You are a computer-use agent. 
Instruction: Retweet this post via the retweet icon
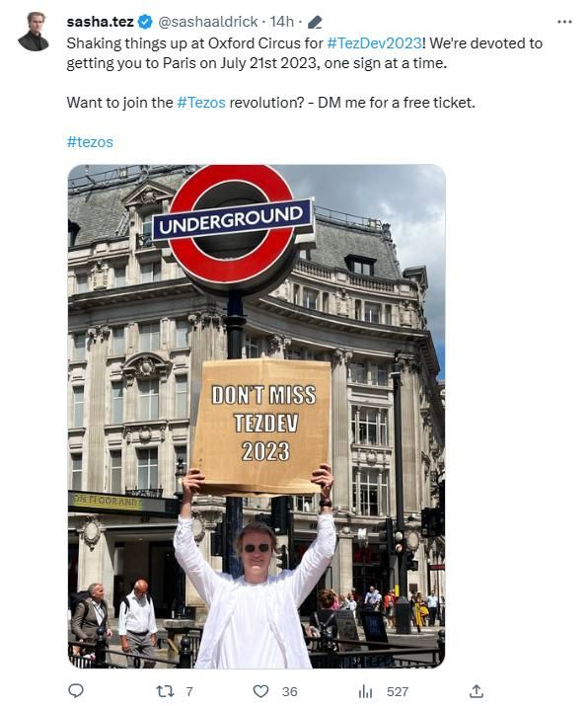165,691
